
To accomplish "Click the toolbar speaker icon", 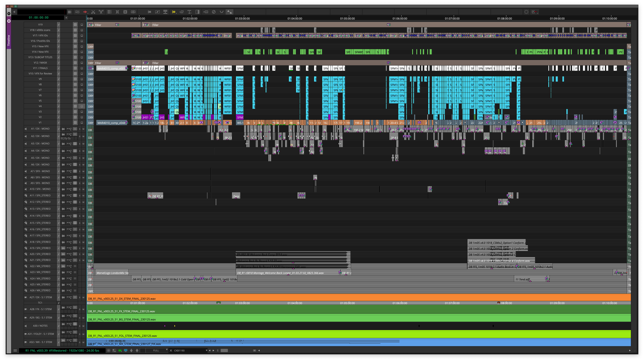I will (x=14, y=12).
